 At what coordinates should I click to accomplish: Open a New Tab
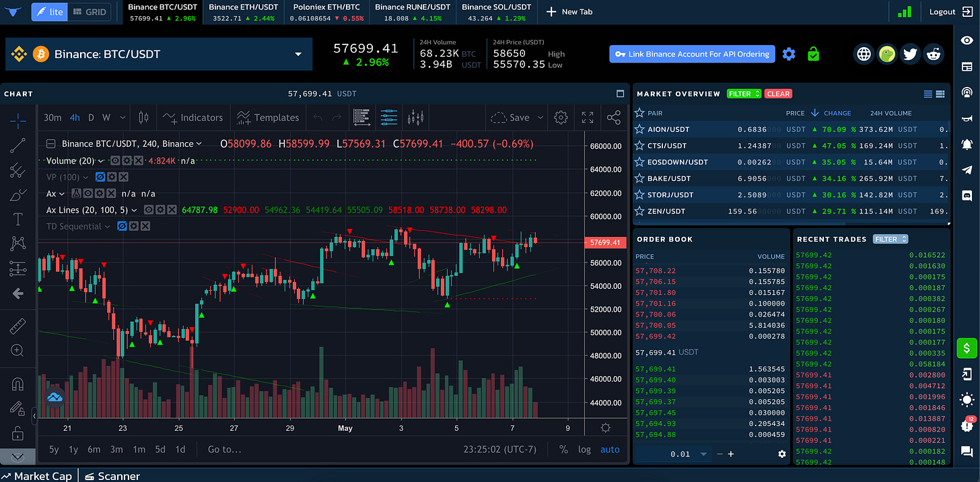(569, 11)
